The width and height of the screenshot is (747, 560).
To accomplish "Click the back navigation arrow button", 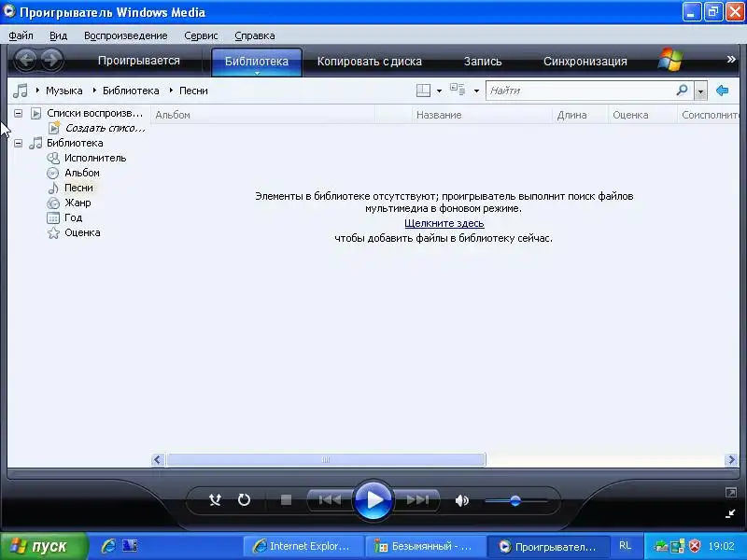I will click(26, 60).
